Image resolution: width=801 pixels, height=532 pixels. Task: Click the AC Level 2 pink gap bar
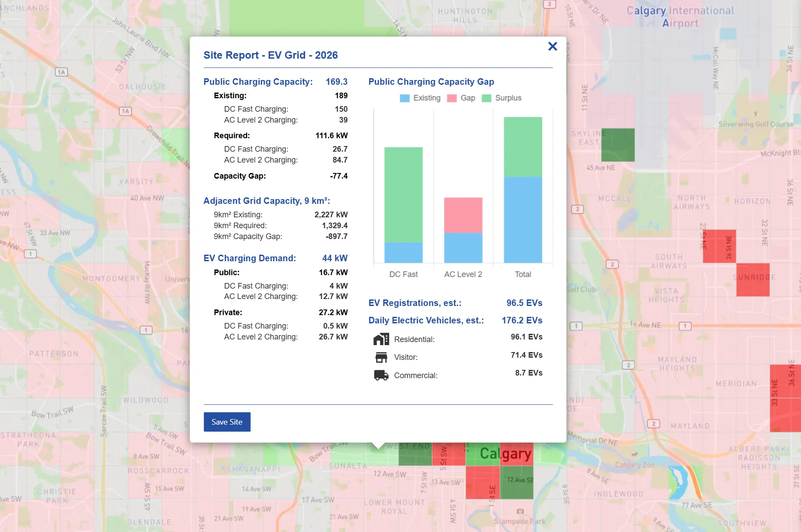[463, 215]
